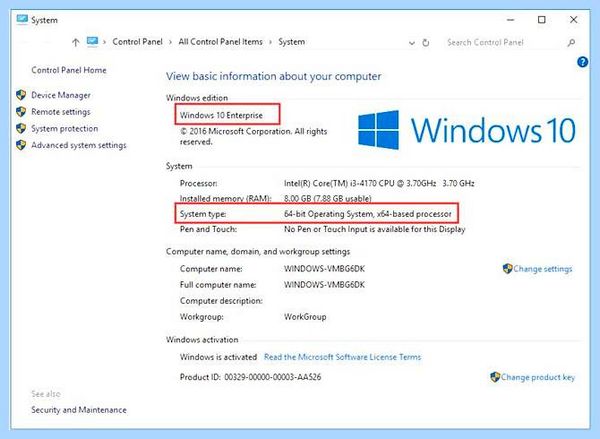The image size is (600, 439).
Task: Click the Windows 10 Enterprise text
Action: (221, 115)
